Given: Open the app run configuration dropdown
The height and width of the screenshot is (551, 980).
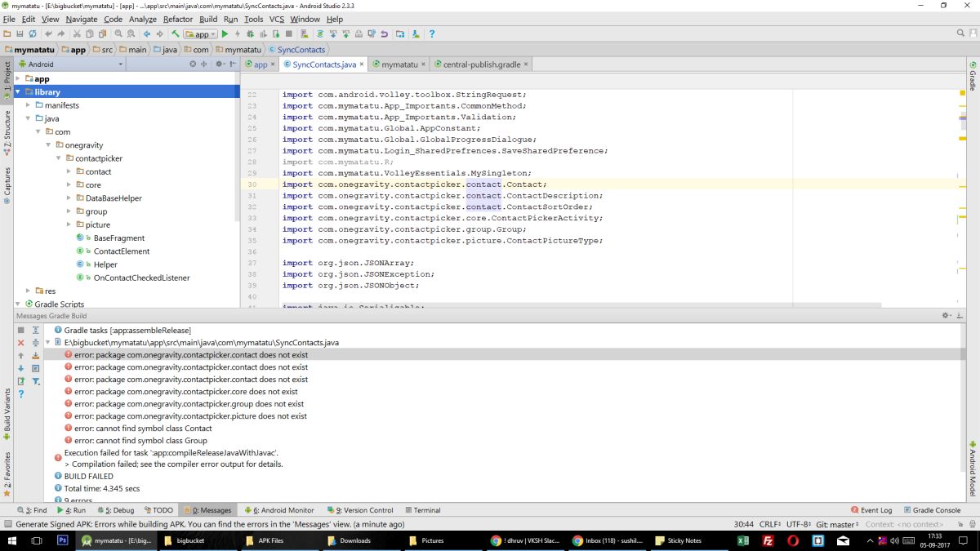Looking at the screenshot, I should (x=200, y=34).
